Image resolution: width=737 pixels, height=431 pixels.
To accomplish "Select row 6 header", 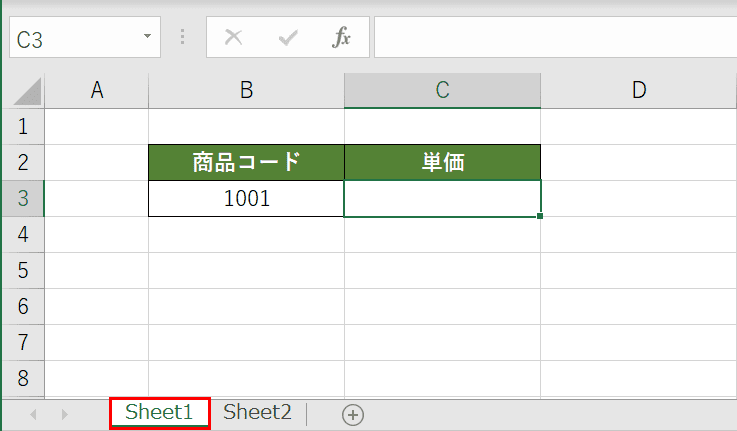I will [x=23, y=306].
